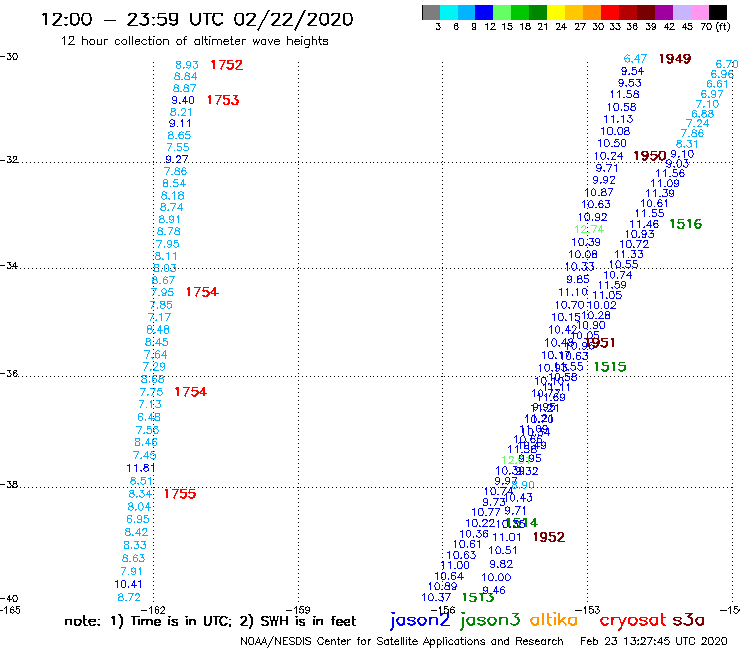Pick the yellow swatch in the color scale
This screenshot has height=650, width=740.
coord(556,12)
